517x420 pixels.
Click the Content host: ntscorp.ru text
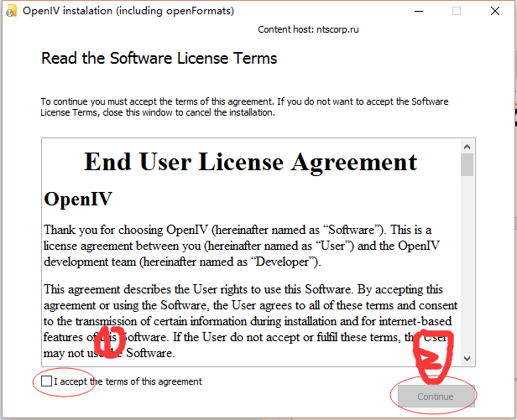coord(308,29)
